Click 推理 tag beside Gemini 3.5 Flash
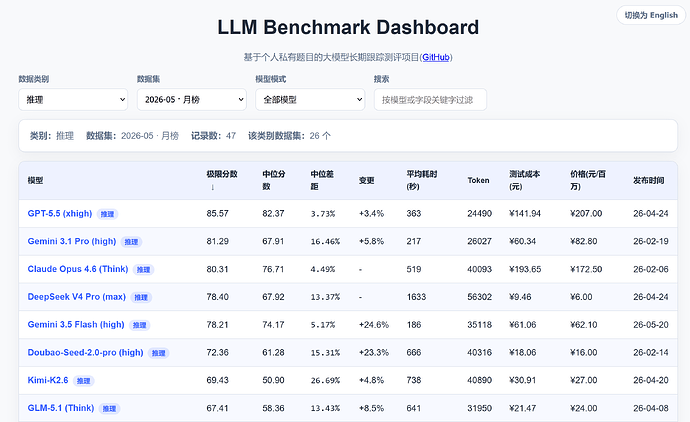This screenshot has width=690, height=422. click(x=139, y=325)
